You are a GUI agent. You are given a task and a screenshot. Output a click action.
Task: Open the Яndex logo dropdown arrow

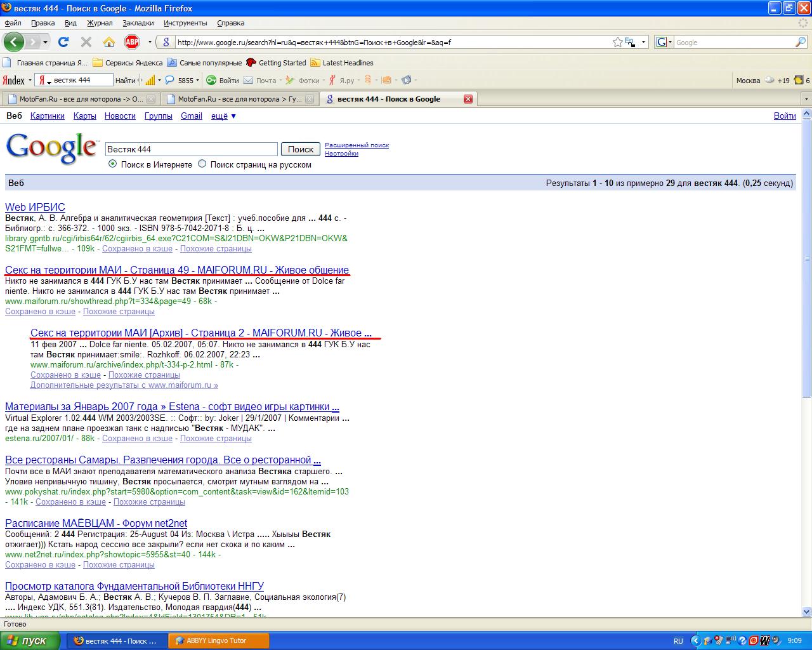(29, 81)
